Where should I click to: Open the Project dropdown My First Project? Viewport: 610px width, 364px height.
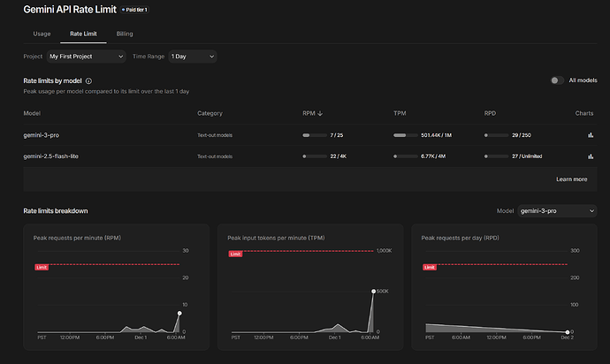(86, 57)
